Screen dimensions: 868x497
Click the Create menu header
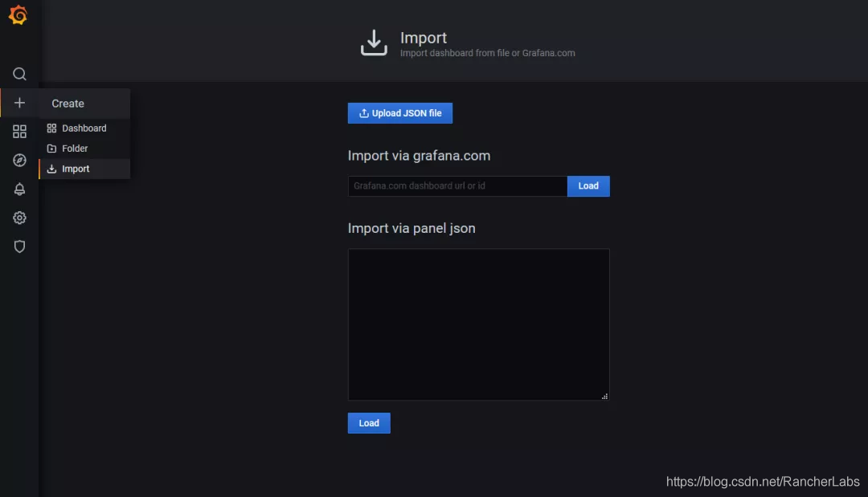pyautogui.click(x=84, y=104)
